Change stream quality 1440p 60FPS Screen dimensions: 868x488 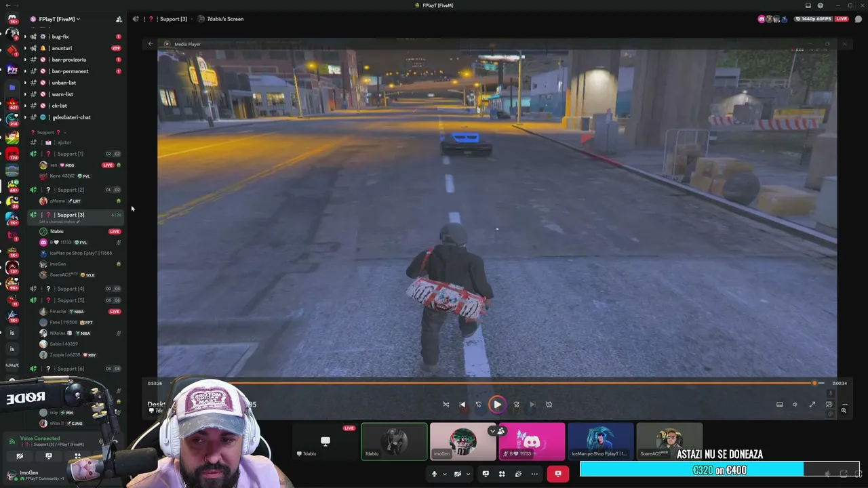pos(815,19)
